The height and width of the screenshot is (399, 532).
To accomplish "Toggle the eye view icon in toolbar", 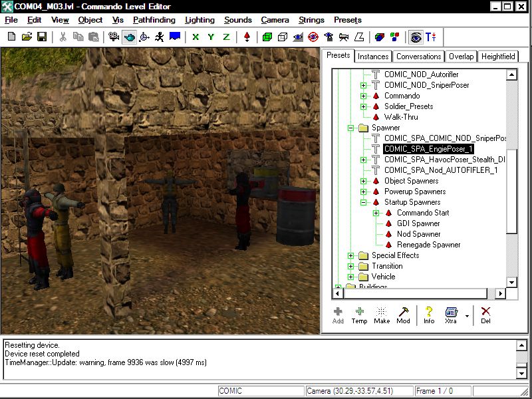I will click(x=416, y=37).
